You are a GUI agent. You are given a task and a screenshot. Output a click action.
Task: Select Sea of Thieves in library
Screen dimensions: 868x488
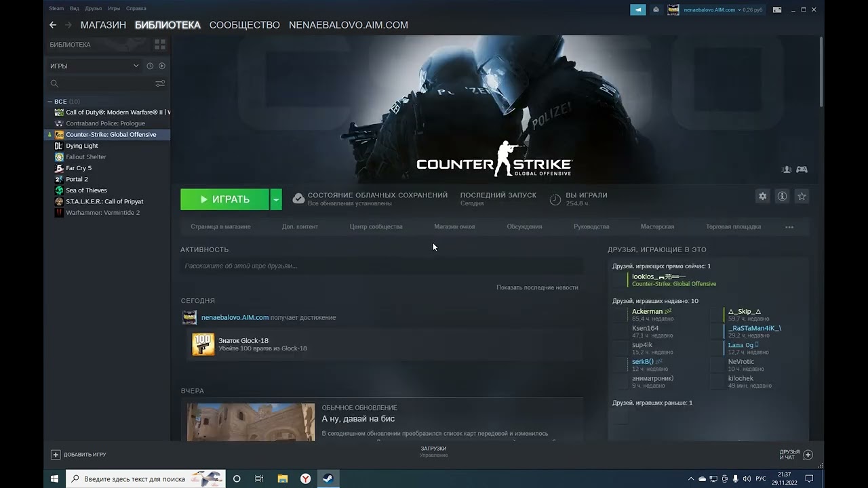click(x=86, y=190)
